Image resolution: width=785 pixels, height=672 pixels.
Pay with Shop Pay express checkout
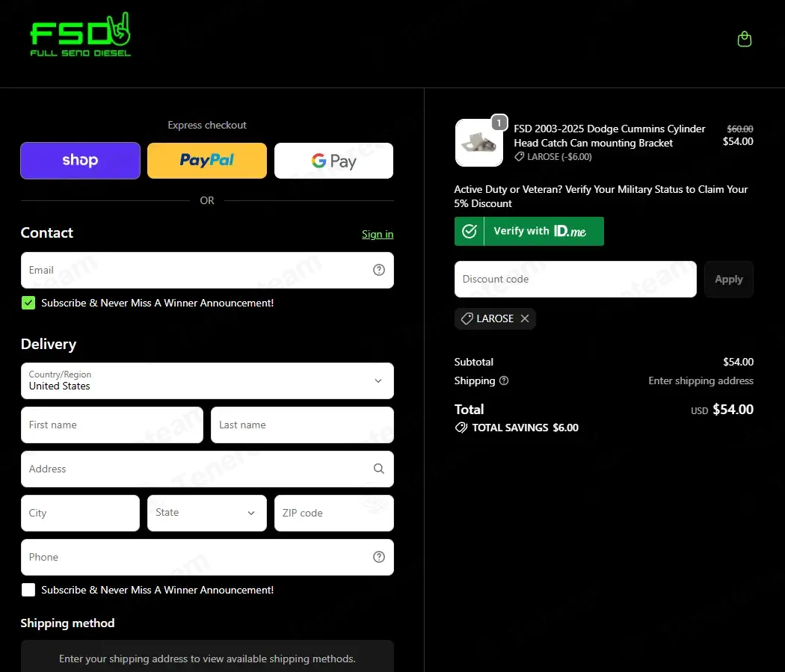[80, 161]
